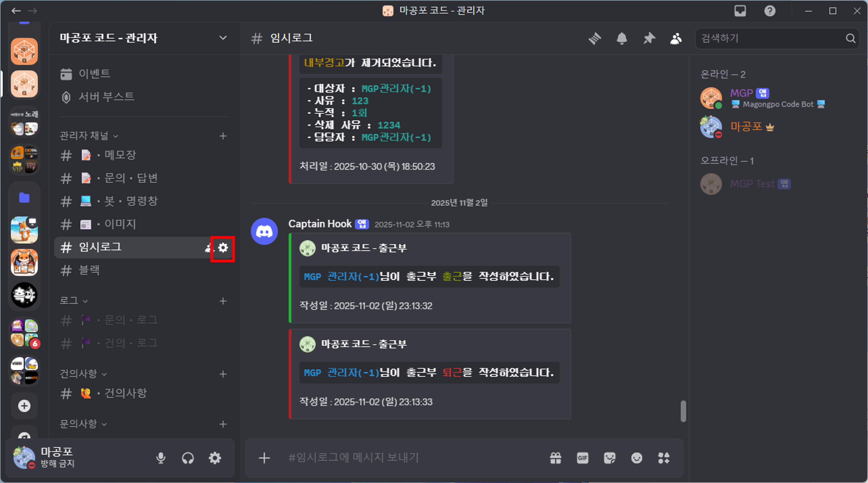Viewport: 868px width, 483px height.
Task: Toggle the member list panel
Action: (x=676, y=38)
